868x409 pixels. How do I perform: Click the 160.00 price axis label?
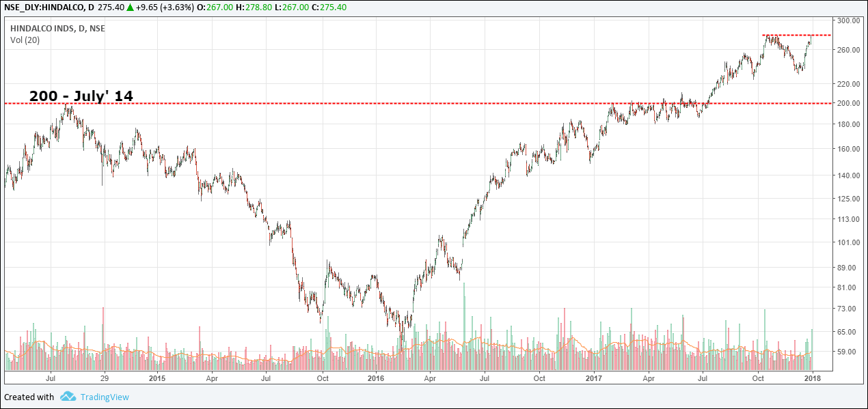coord(848,149)
